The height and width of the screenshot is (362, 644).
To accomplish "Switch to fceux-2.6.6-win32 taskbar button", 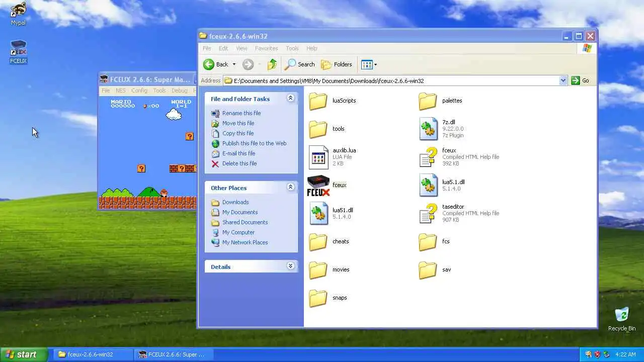I will [93, 354].
